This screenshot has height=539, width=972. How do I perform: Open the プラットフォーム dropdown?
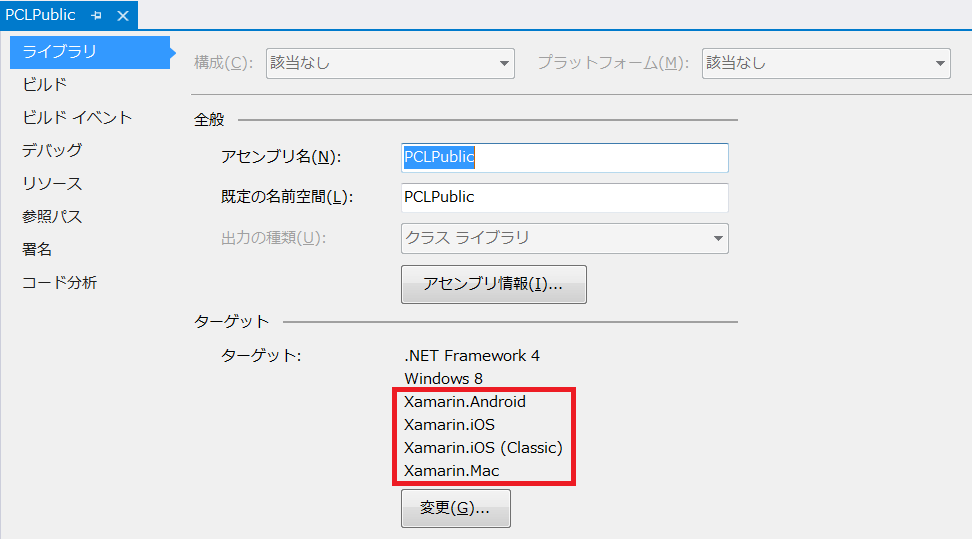coord(825,63)
